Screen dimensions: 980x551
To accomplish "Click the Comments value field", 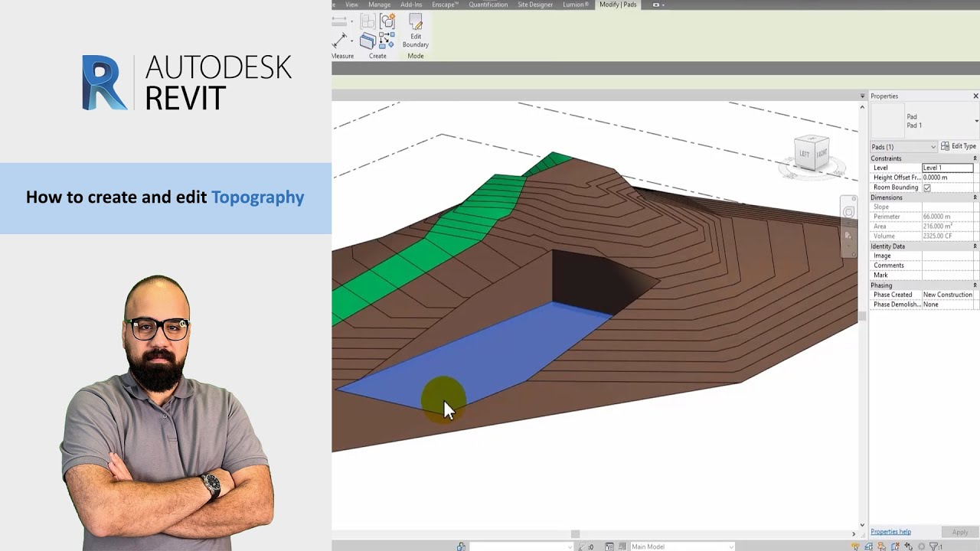I will (x=948, y=266).
